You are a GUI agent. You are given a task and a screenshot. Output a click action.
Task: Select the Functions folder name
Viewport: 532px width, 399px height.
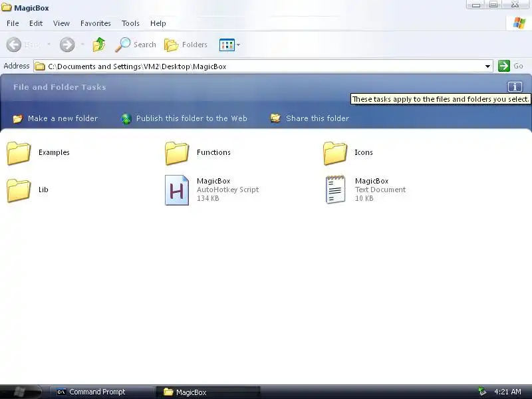coord(213,152)
